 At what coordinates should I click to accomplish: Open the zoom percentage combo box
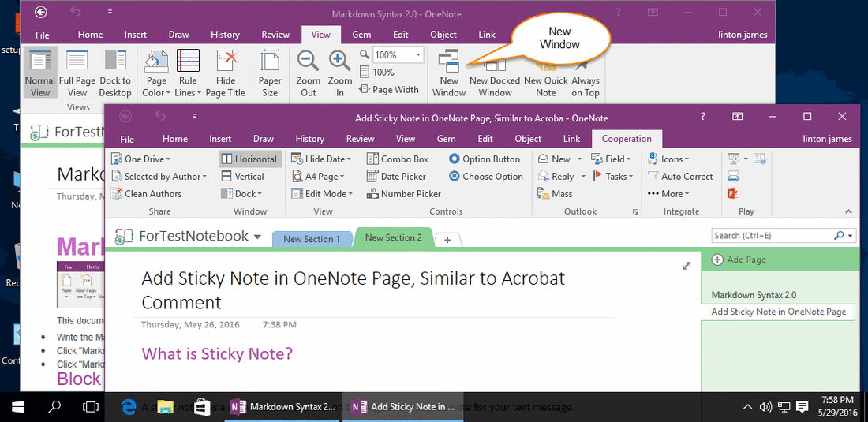tap(398, 54)
